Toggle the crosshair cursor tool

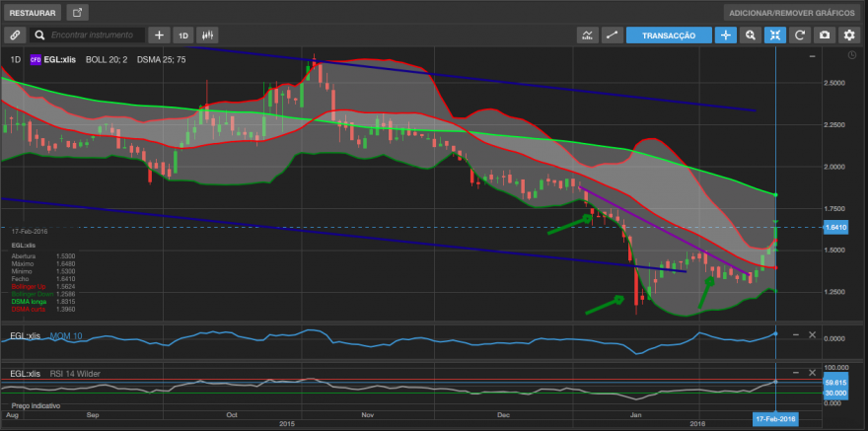coord(726,35)
